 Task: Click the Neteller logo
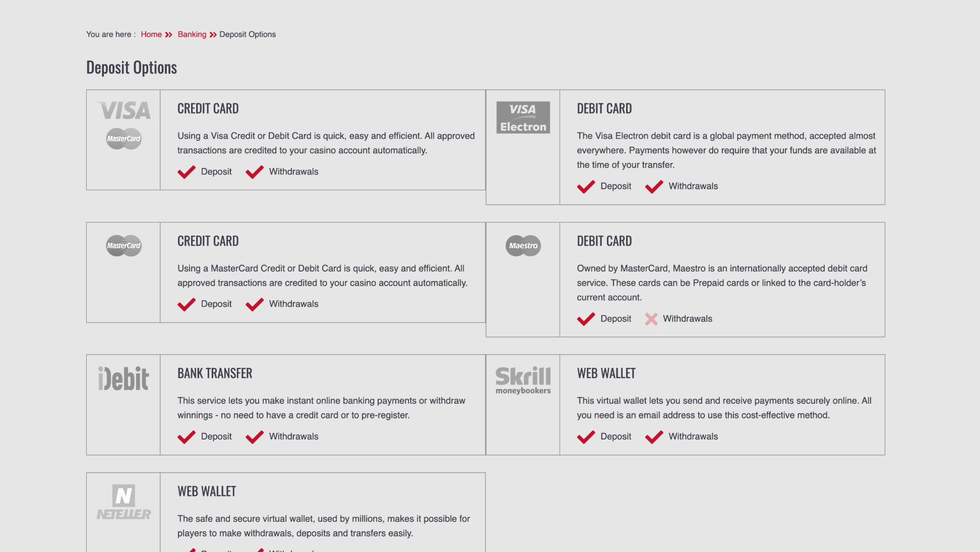pos(124,502)
